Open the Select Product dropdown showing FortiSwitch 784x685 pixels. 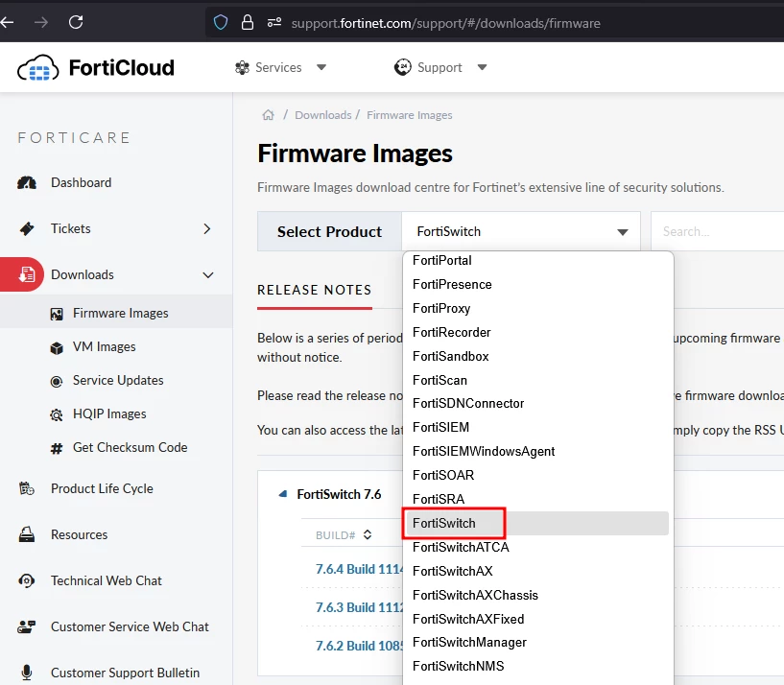tap(521, 231)
